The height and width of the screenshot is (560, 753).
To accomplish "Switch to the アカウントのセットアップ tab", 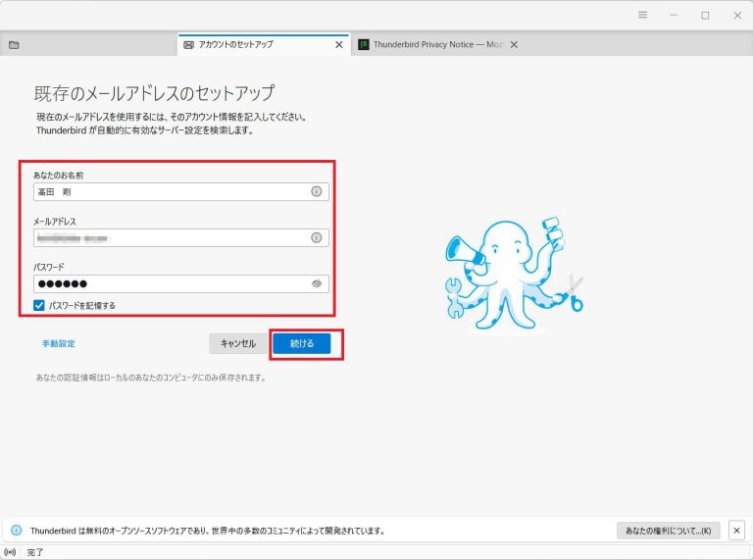I will pyautogui.click(x=263, y=45).
